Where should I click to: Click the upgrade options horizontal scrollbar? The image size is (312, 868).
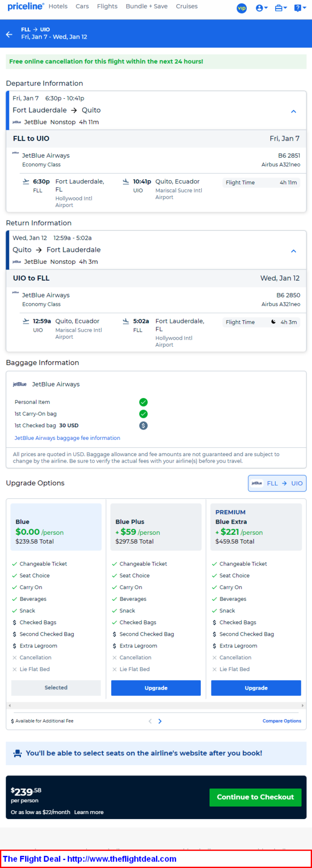[156, 706]
